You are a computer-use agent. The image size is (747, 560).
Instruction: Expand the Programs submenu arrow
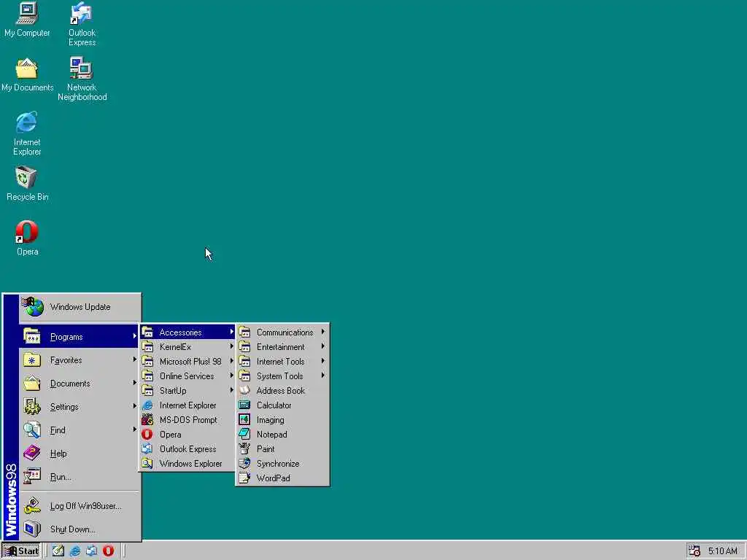tap(134, 336)
